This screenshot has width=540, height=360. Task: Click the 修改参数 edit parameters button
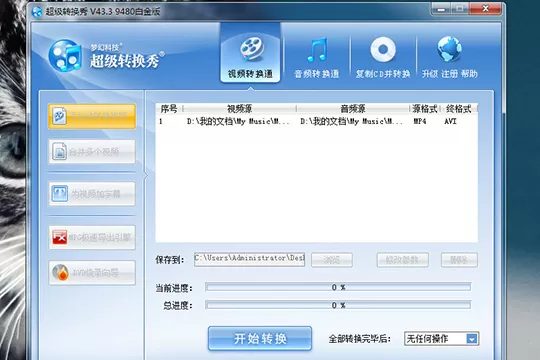coord(402,260)
